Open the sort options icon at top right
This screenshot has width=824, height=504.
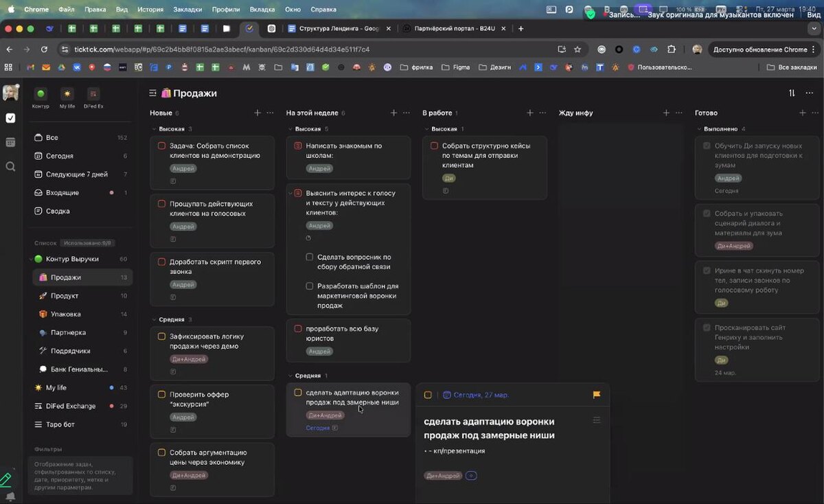pyautogui.click(x=792, y=93)
